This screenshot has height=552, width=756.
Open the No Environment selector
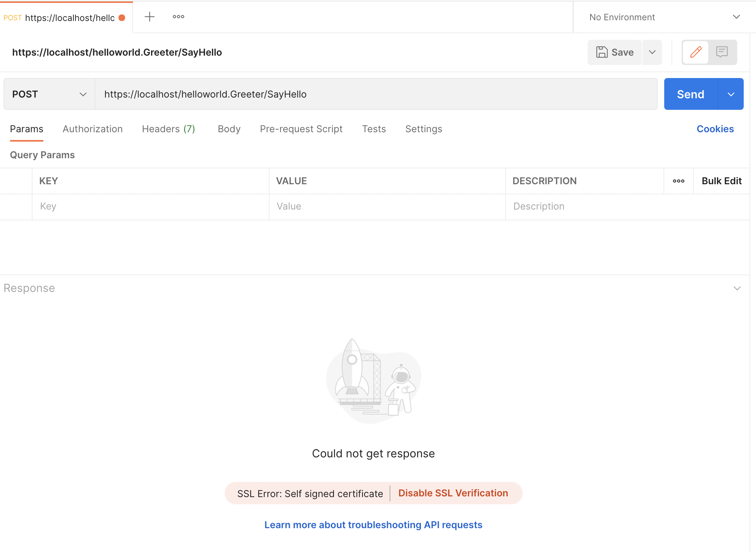[x=664, y=17]
